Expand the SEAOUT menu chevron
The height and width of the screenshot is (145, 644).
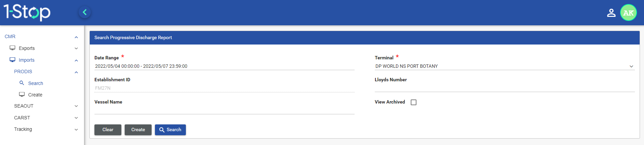76,106
